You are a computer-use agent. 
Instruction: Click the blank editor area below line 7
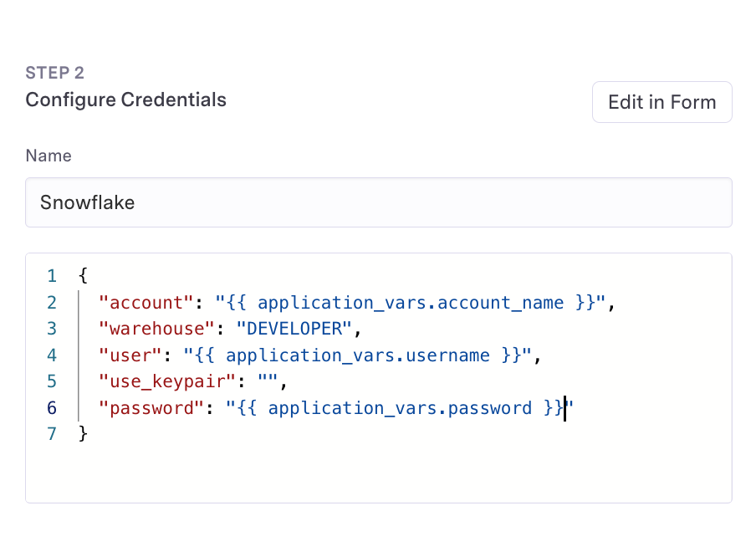coord(378,473)
